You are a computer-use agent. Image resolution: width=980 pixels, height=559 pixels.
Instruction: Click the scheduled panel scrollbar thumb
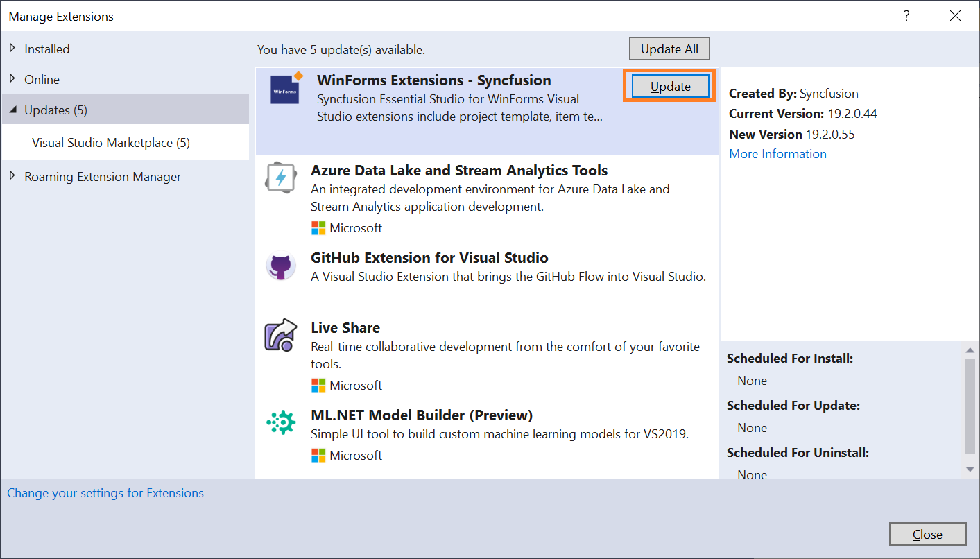970,406
